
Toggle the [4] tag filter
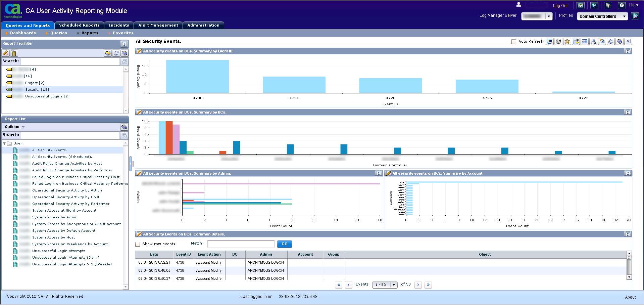[x=63, y=70]
